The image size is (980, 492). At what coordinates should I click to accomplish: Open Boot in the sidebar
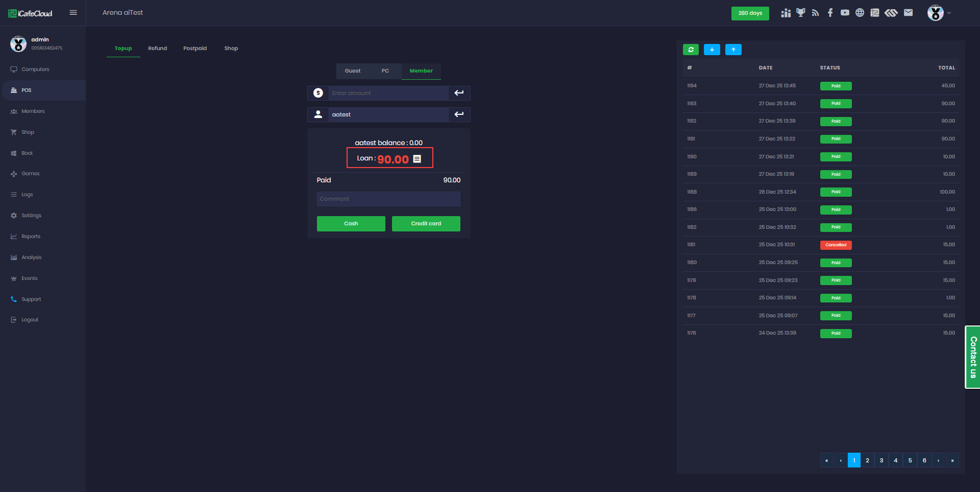coord(27,153)
